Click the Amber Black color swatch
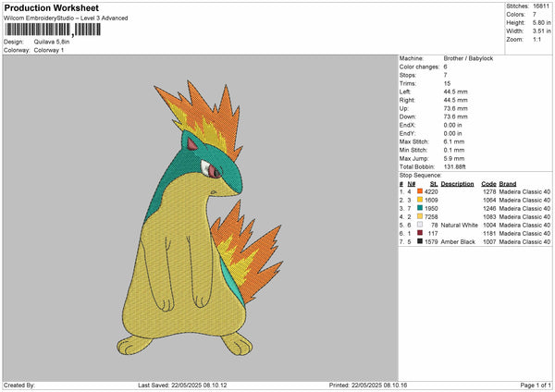Viewport: 555px width, 392px height. pyautogui.click(x=420, y=241)
